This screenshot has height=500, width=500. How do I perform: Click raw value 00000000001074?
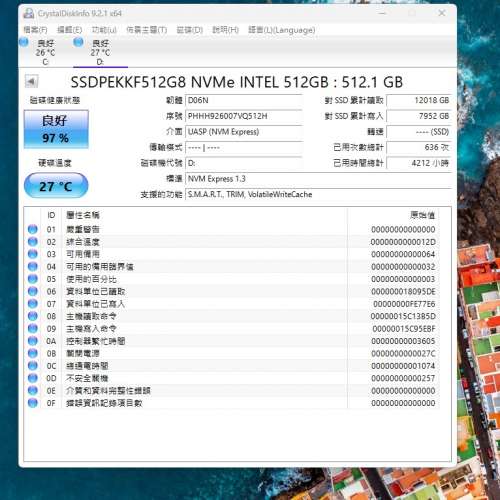[403, 366]
